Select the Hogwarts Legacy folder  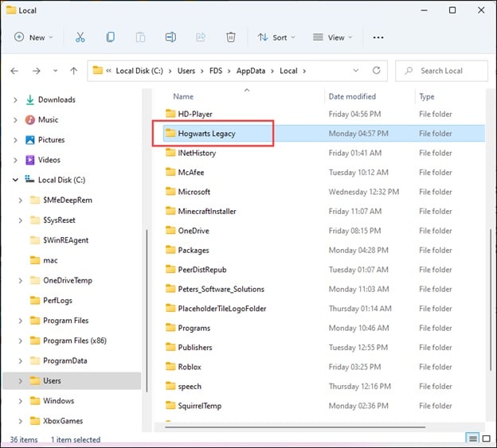click(206, 134)
